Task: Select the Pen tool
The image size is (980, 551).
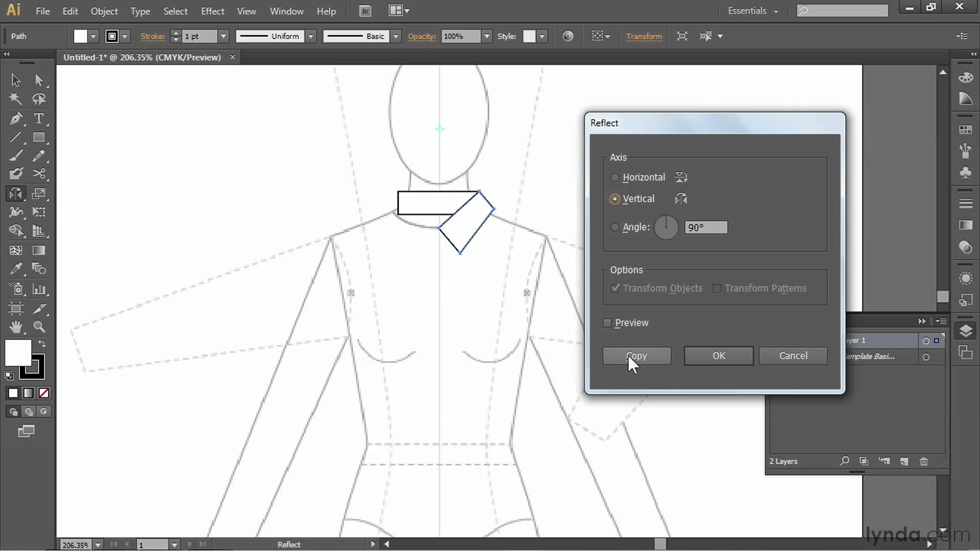Action: coord(16,118)
